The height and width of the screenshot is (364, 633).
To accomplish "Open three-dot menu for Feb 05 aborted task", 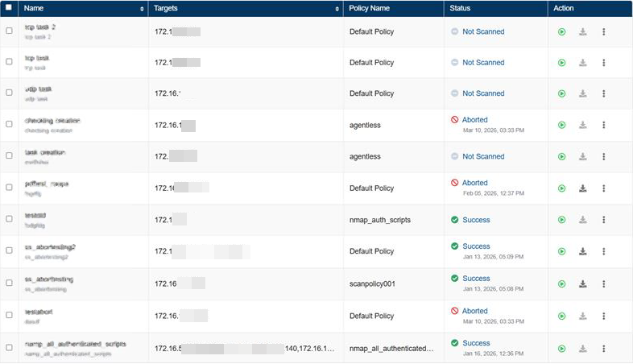I will tap(603, 188).
